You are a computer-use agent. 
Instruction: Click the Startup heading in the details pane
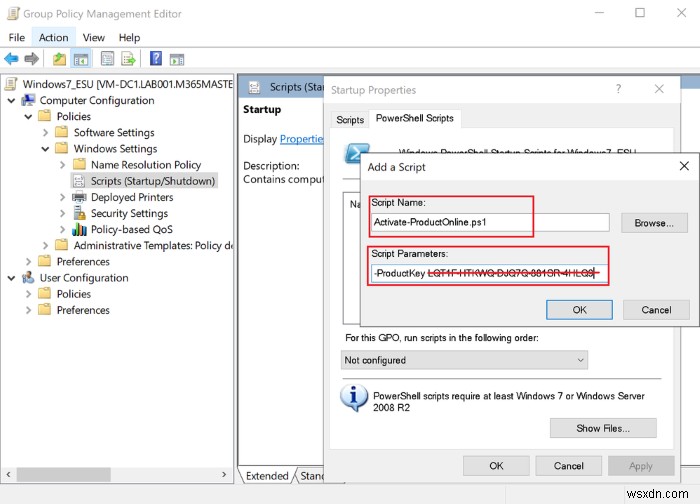coord(262,109)
